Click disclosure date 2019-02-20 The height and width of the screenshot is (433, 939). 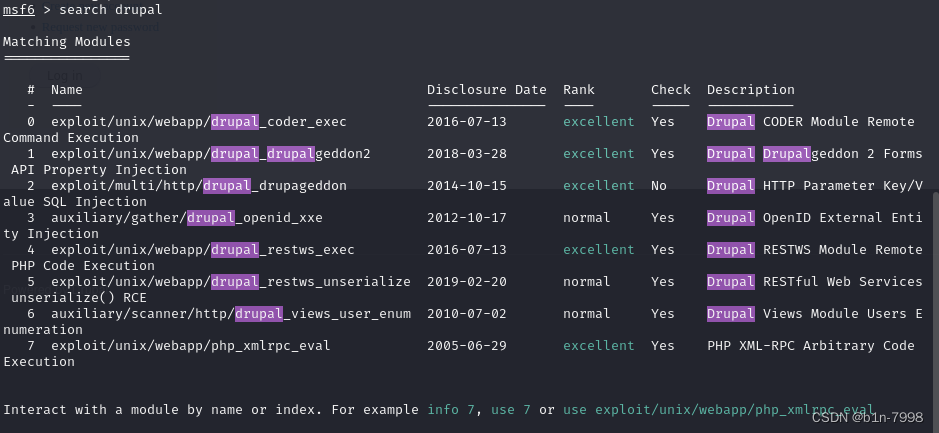pos(467,282)
